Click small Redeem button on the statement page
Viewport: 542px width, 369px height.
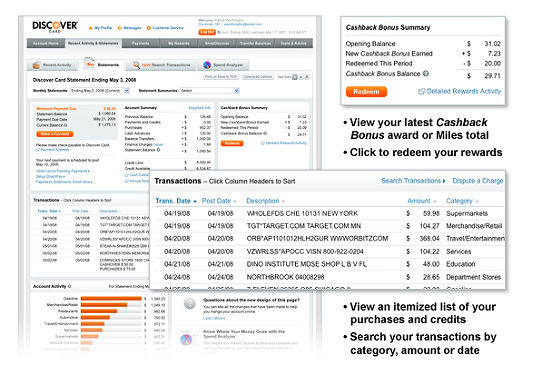(x=232, y=143)
